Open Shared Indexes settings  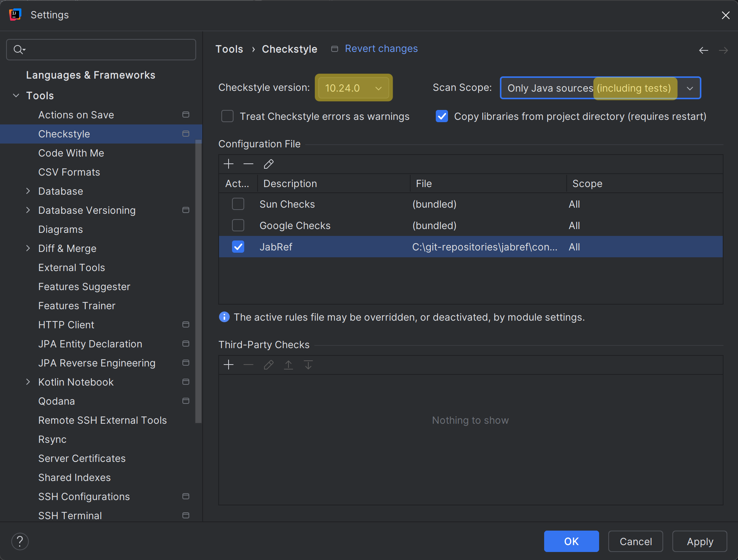click(x=101, y=477)
